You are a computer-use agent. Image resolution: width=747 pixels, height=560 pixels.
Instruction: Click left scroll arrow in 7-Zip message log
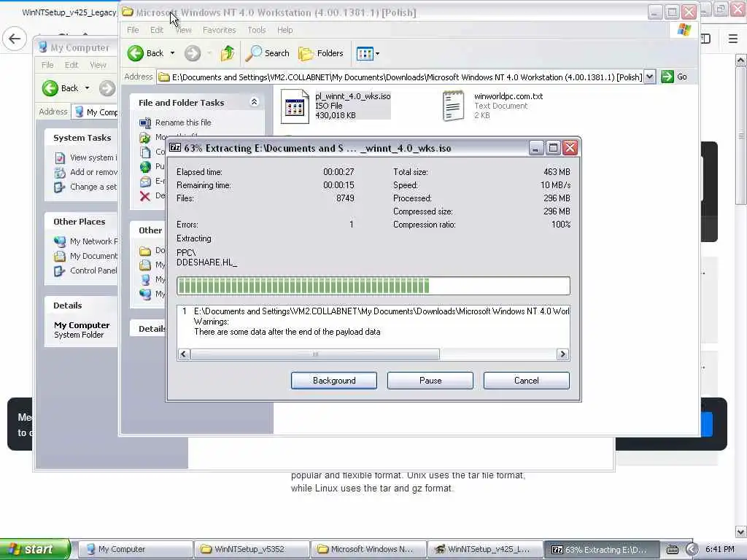(184, 354)
